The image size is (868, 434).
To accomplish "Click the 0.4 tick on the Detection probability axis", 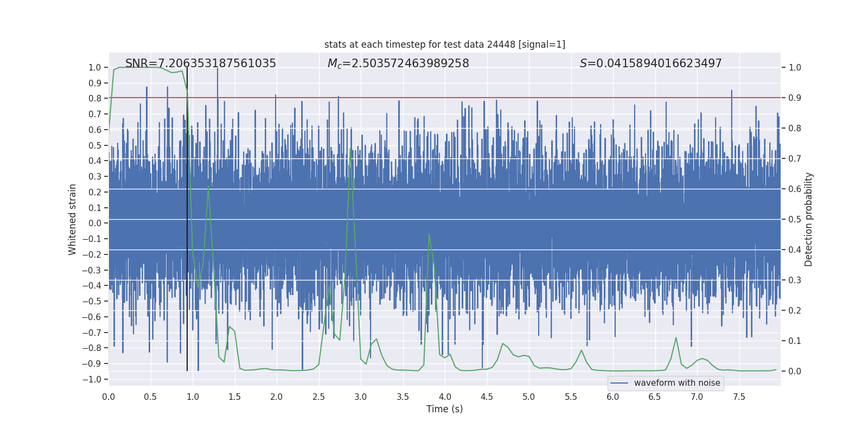I will tap(795, 250).
